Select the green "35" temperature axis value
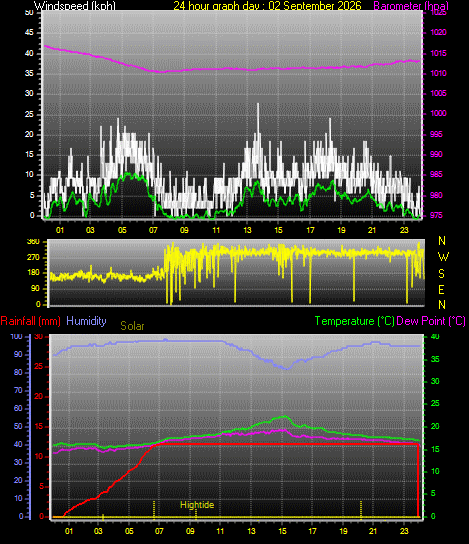 [435, 359]
